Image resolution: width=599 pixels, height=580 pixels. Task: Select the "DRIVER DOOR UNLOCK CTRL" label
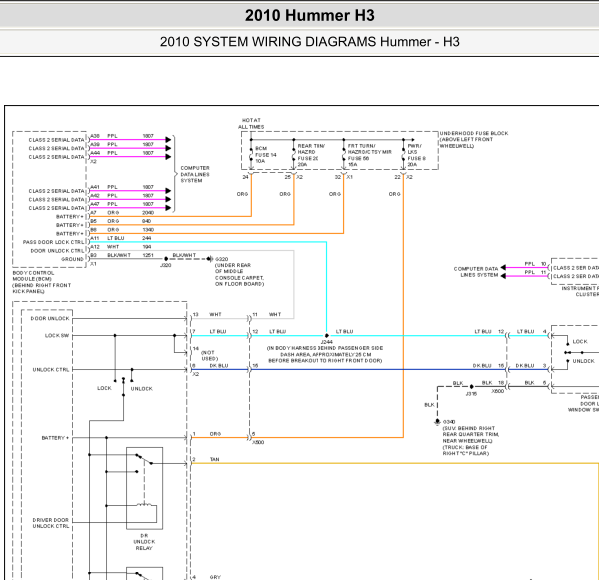point(51,523)
